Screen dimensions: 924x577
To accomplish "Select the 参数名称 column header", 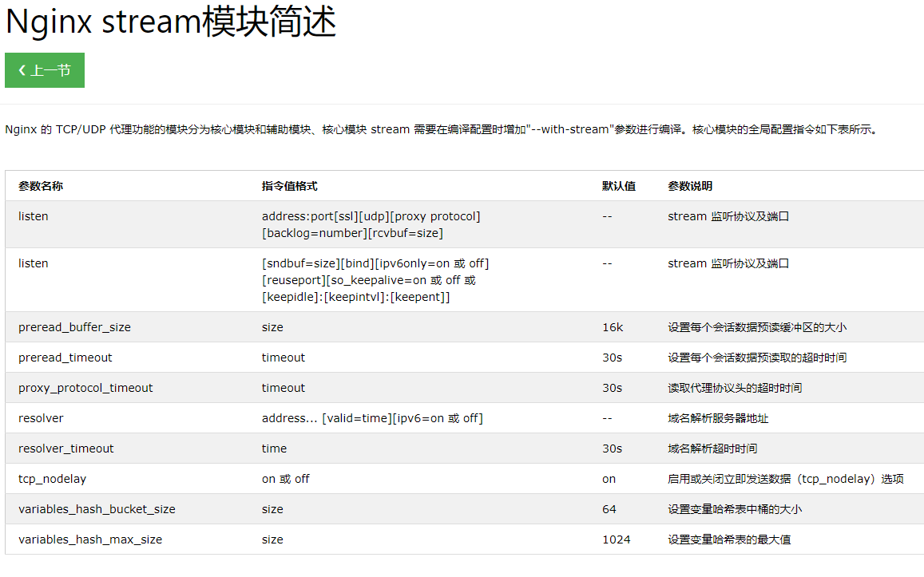I will click(41, 186).
